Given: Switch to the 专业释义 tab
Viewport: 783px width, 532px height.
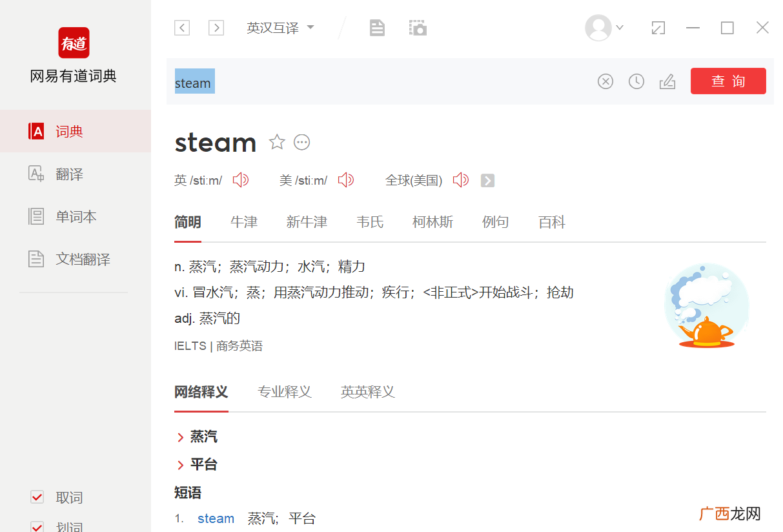Looking at the screenshot, I should [285, 392].
